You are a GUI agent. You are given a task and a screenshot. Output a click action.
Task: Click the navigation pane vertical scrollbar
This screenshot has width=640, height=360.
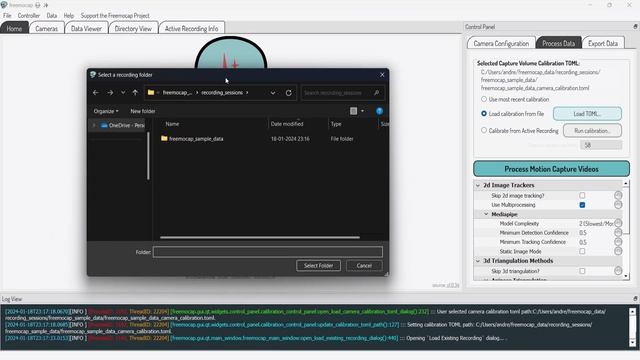[148, 156]
